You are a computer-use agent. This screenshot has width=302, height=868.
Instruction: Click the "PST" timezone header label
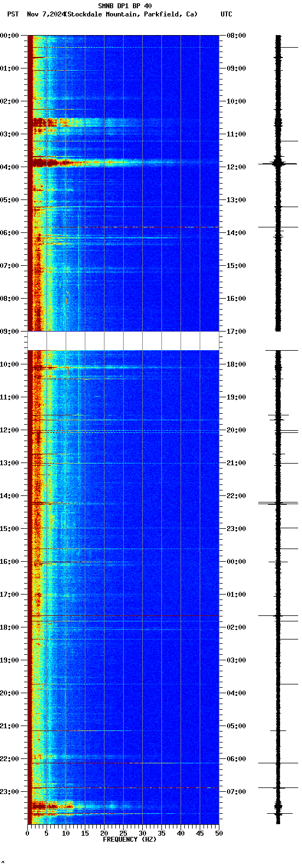[x=13, y=14]
